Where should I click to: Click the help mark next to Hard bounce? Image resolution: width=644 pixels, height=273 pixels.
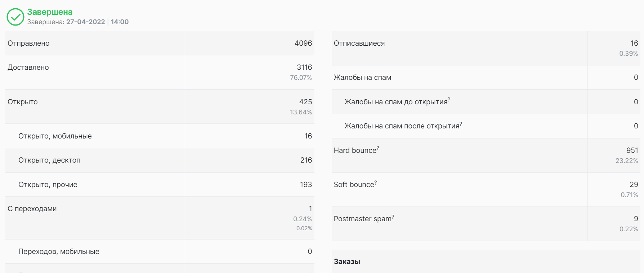tap(378, 148)
